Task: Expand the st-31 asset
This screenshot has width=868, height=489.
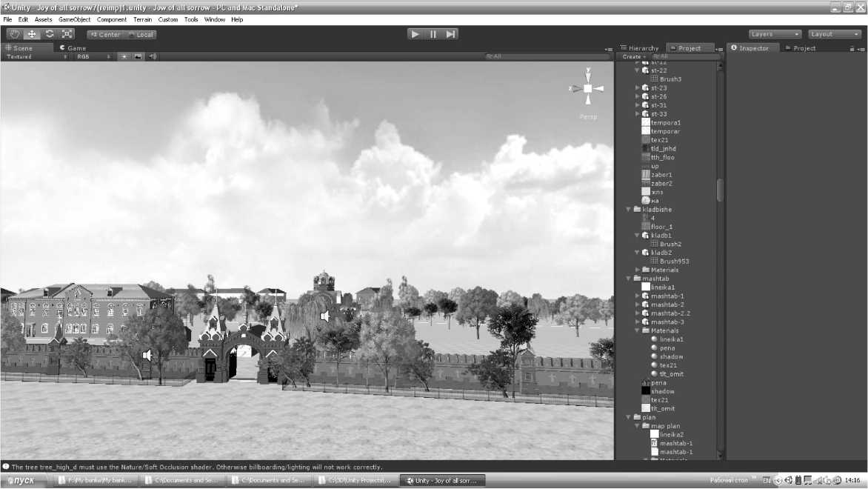Action: pos(637,105)
